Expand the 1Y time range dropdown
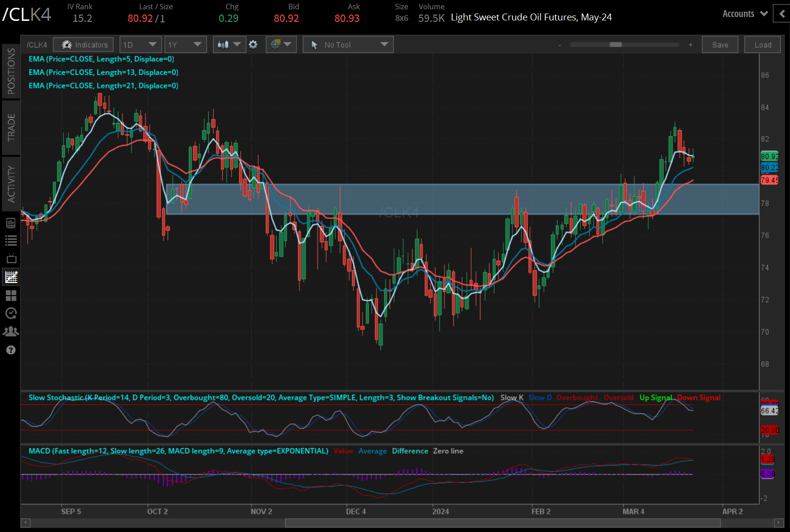 click(185, 44)
